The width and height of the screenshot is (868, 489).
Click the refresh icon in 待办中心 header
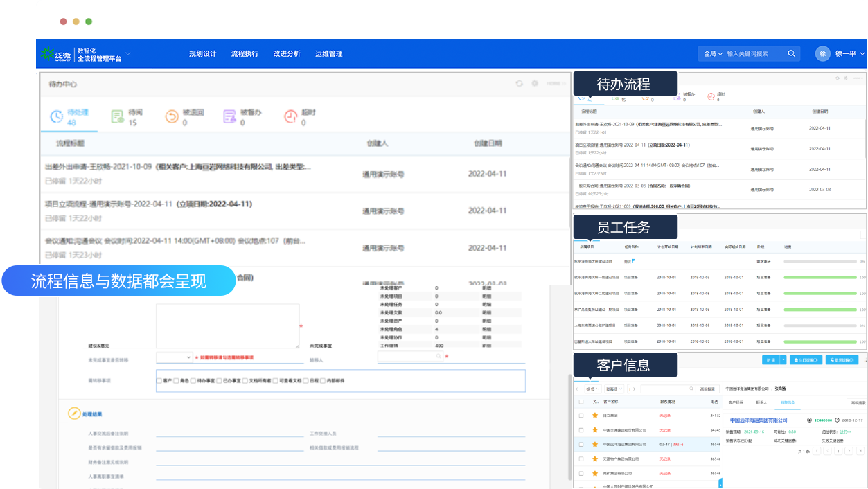pos(519,84)
